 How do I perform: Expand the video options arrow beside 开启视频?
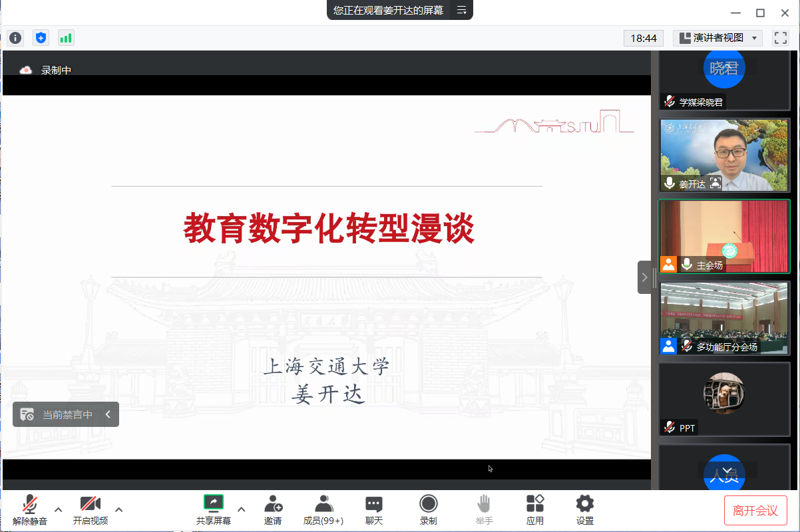(x=119, y=510)
